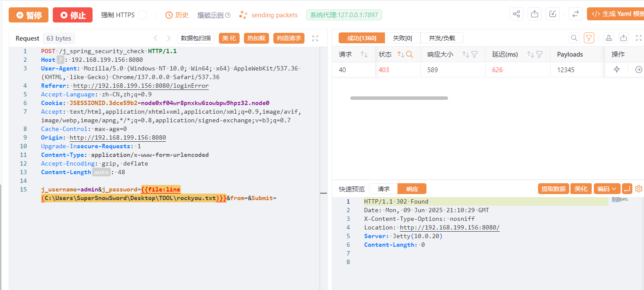
Task: Expand Request editor to fullscreen
Action: click(x=315, y=38)
